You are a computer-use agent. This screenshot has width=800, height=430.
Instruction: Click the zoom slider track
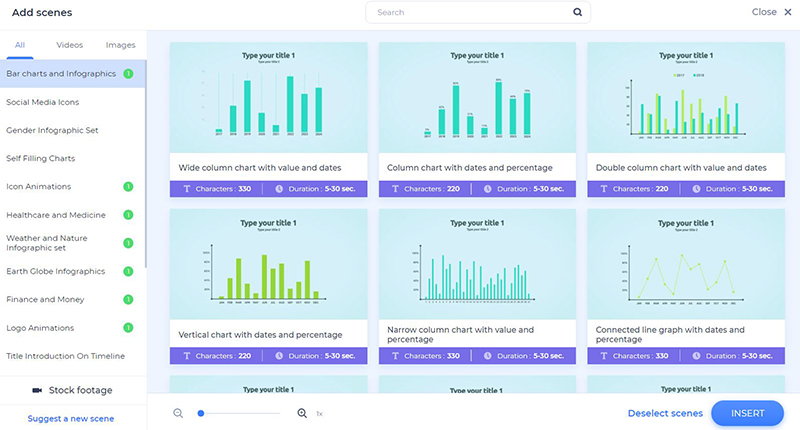240,413
